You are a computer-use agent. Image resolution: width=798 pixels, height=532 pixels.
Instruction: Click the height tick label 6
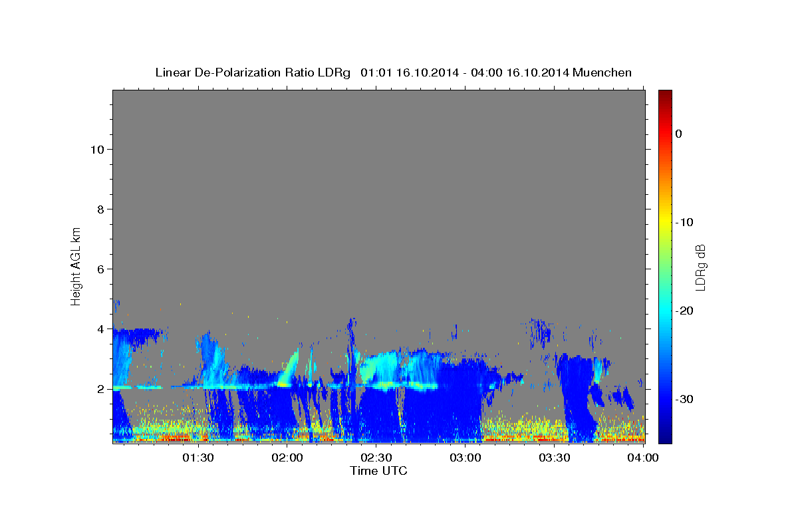[x=100, y=269]
